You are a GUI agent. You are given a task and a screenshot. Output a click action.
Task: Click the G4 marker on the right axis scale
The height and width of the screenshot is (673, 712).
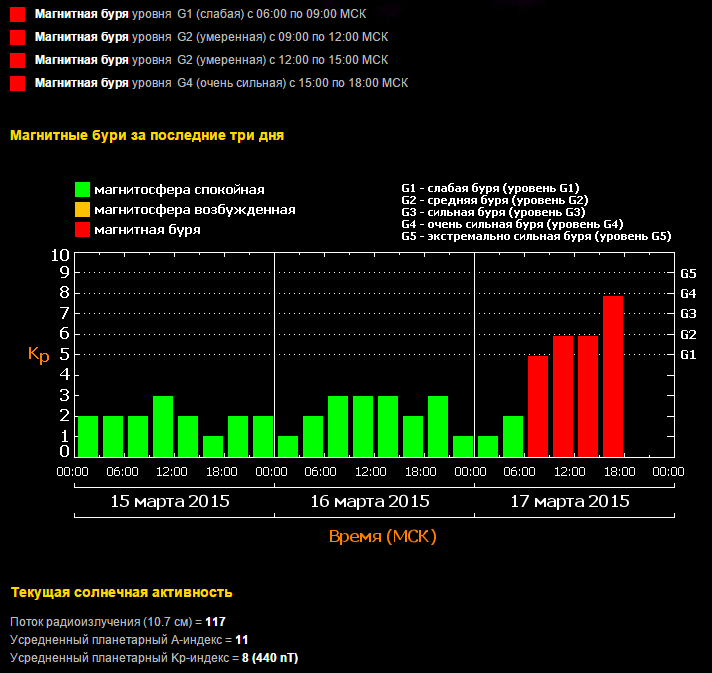point(688,293)
